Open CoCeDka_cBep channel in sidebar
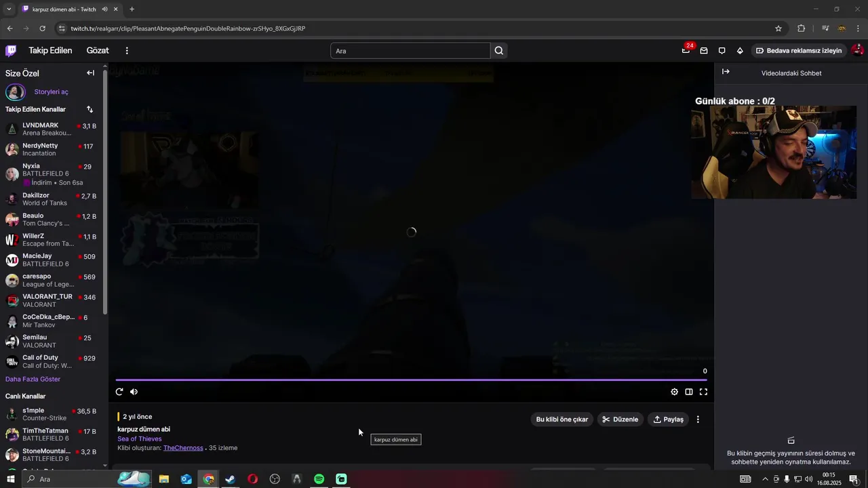868x488 pixels. 52,321
